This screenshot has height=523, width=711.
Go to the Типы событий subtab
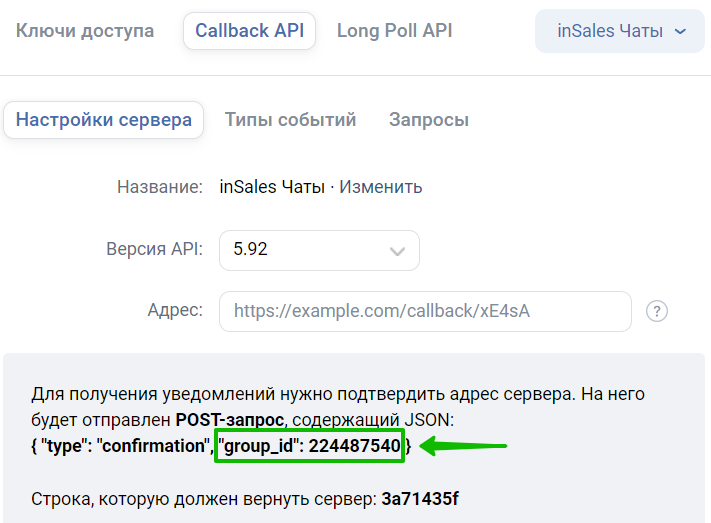(290, 120)
